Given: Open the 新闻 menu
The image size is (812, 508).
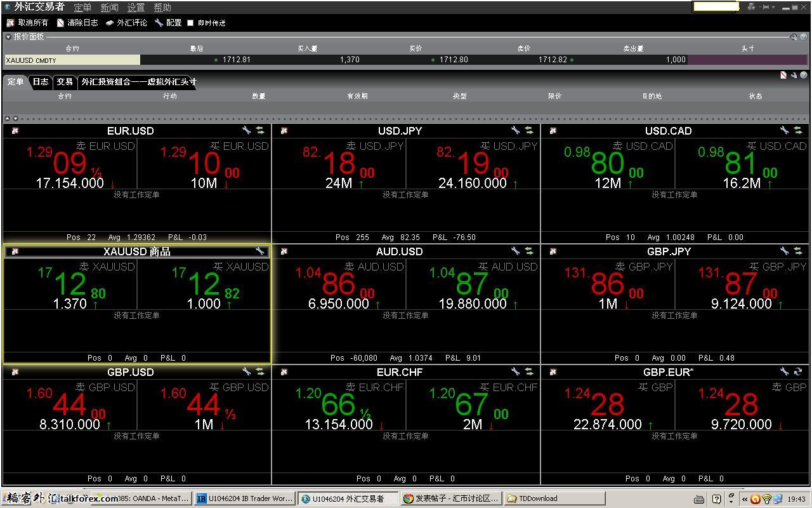Looking at the screenshot, I should pyautogui.click(x=109, y=8).
